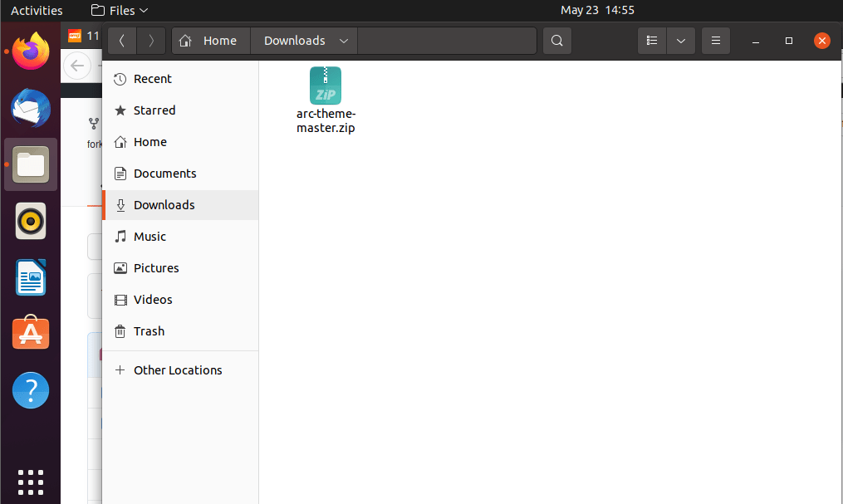Open Documents in the sidebar

180,174
